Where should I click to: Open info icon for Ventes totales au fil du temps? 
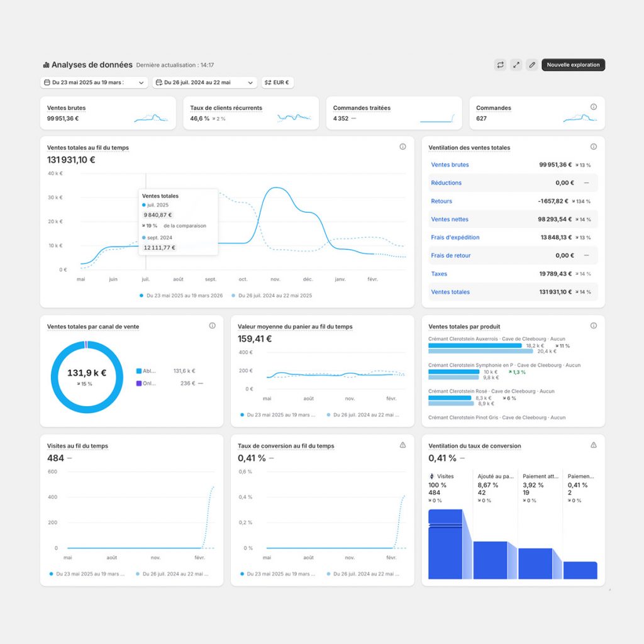click(x=402, y=147)
